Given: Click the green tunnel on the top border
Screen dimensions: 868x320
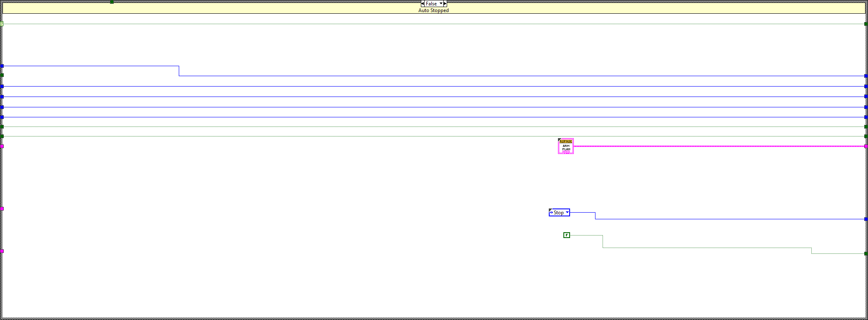Looking at the screenshot, I should point(112,2).
